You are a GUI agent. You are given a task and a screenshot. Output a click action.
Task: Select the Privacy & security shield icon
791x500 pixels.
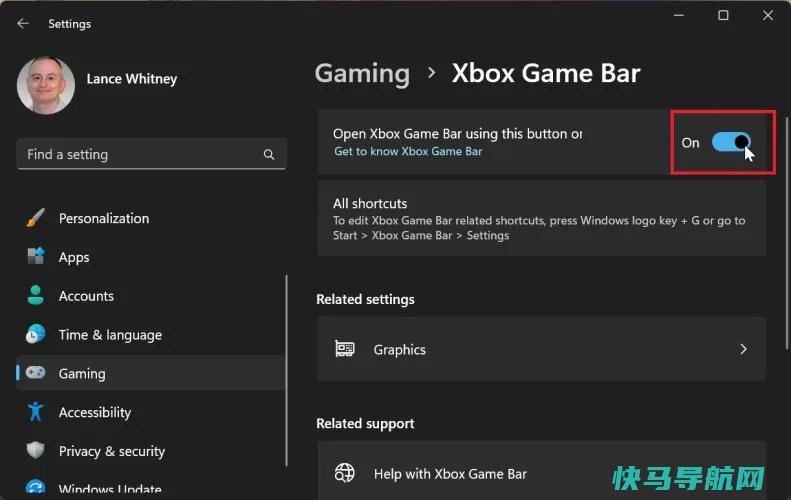pos(35,450)
